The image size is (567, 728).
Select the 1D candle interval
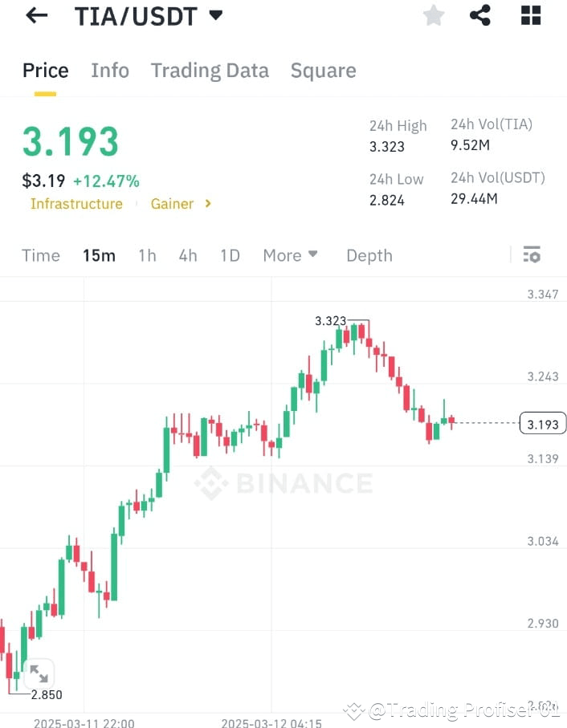pos(230,255)
